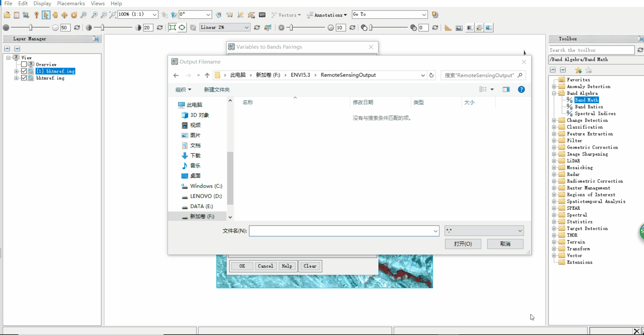Click the fixed Zoom In icon
The width and height of the screenshot is (644, 335).
pyautogui.click(x=94, y=15)
